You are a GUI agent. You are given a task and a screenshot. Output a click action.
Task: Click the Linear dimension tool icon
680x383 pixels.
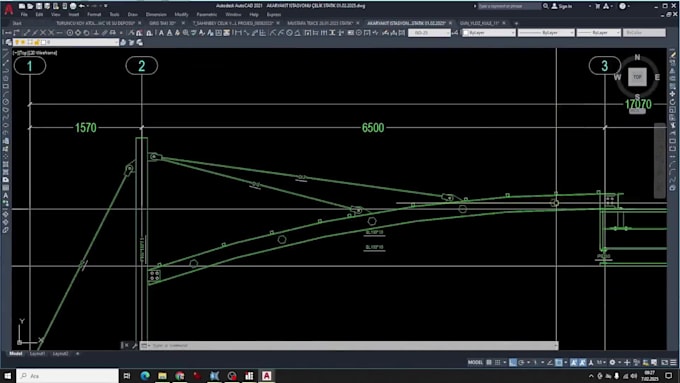click(238, 33)
